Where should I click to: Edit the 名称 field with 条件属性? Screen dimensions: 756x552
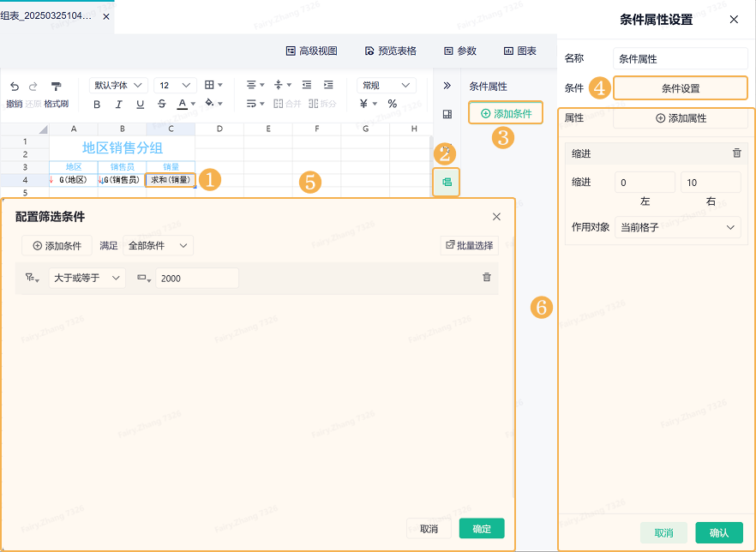click(681, 59)
